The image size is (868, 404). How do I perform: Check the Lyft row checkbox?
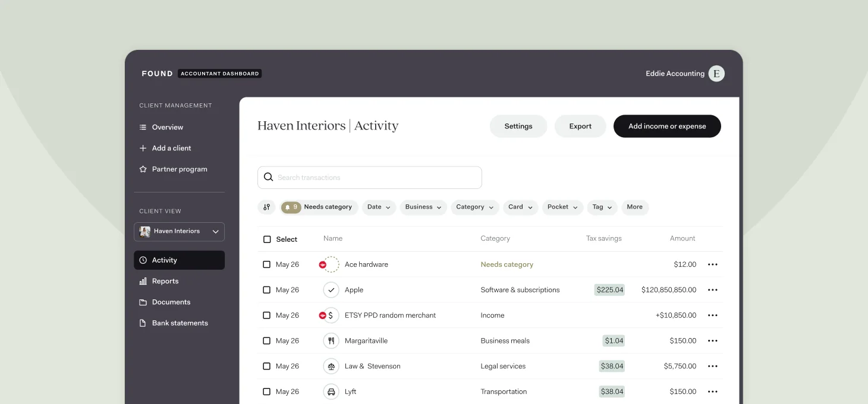(267, 392)
